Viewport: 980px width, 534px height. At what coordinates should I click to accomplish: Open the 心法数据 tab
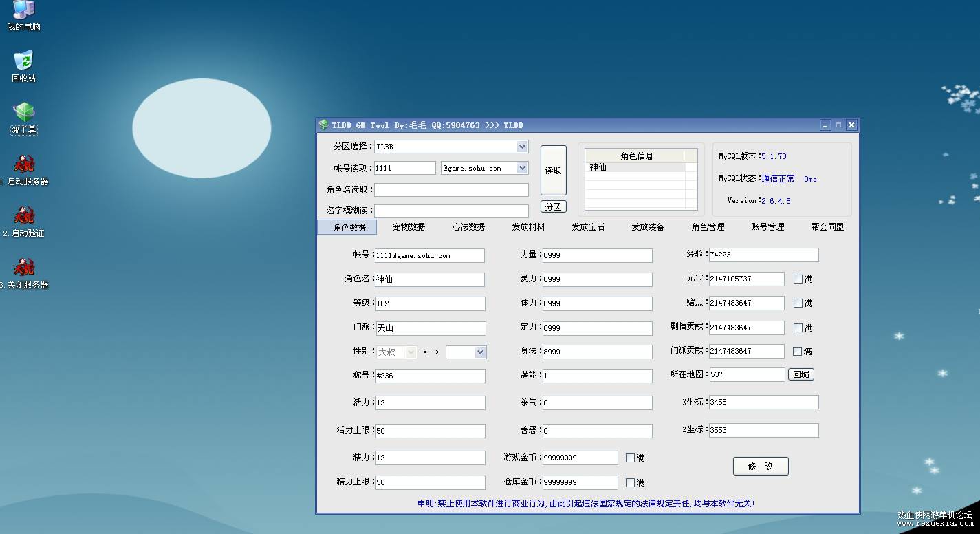tap(468, 227)
